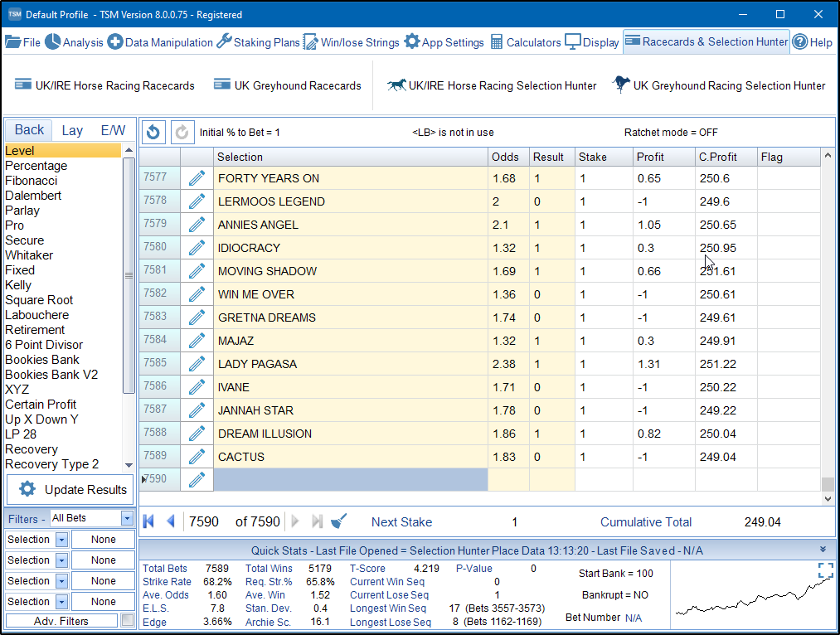The image size is (840, 635).
Task: Edit the LADY PAGASA row with pencil icon
Action: (197, 364)
